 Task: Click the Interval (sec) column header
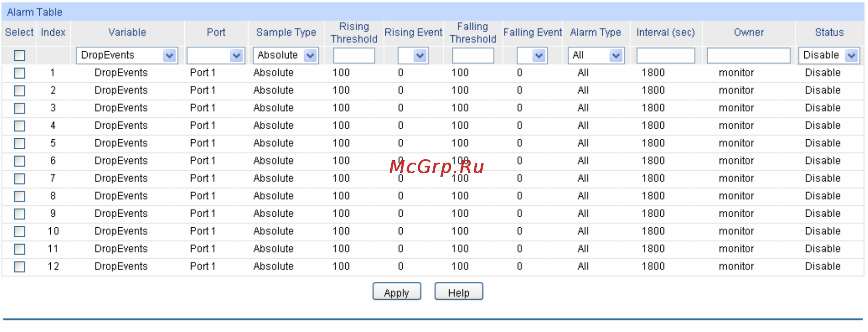point(665,33)
